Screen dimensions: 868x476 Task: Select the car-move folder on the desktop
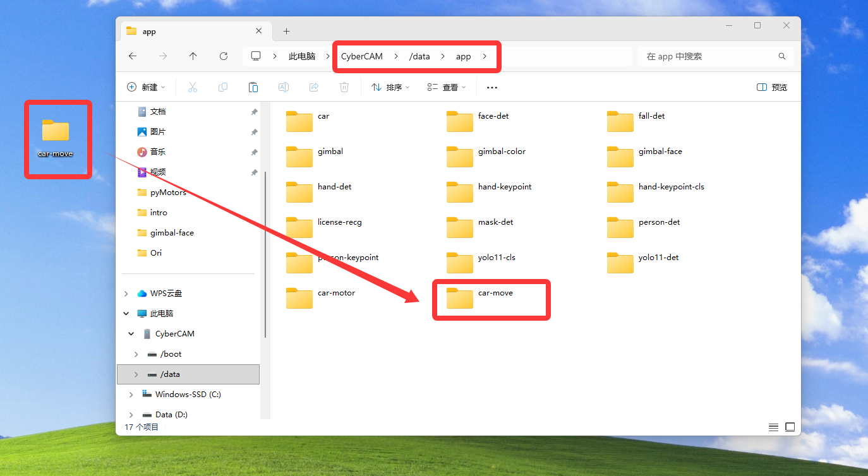pos(56,138)
